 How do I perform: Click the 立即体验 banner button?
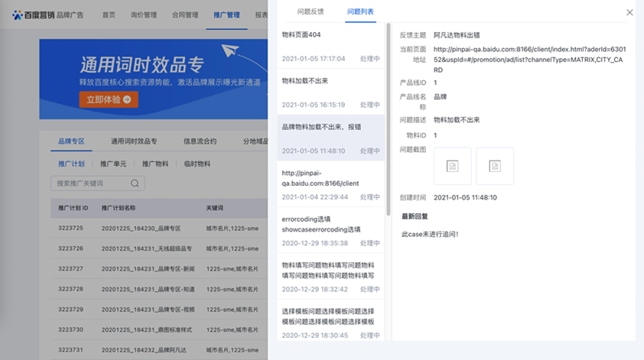tap(108, 99)
